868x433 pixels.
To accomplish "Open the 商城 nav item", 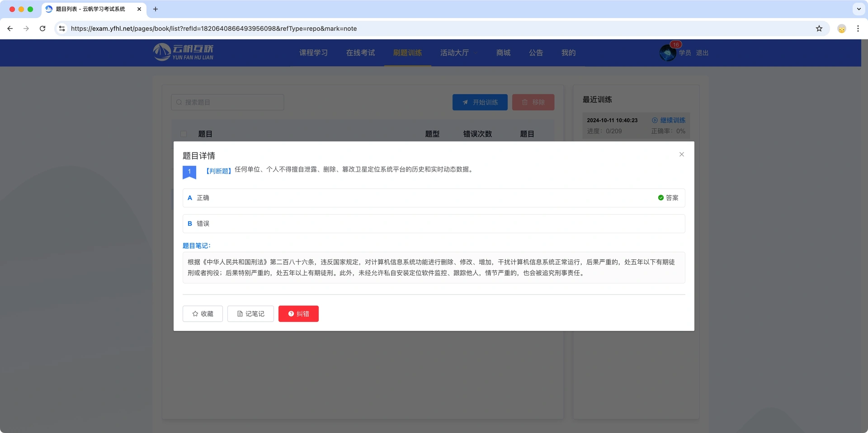I will [503, 53].
